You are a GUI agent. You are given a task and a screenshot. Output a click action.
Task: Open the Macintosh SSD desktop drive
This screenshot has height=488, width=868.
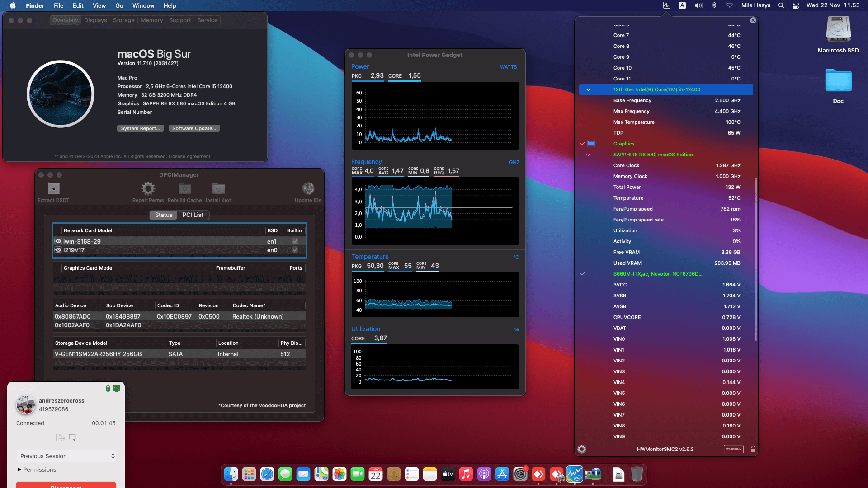838,35
